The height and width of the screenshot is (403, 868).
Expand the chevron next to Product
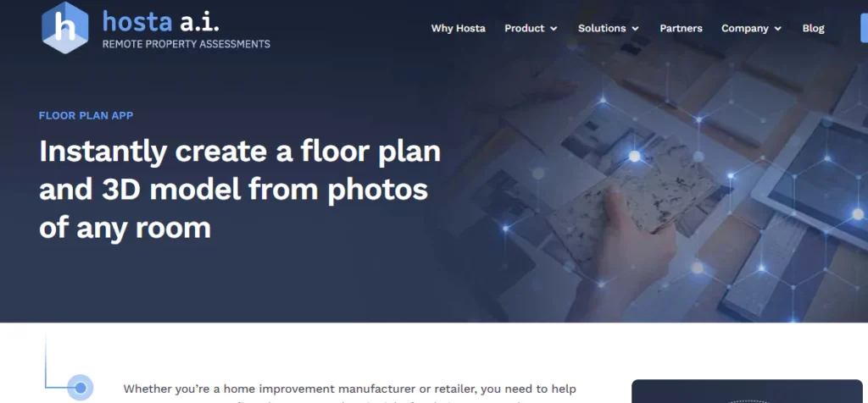click(x=554, y=29)
